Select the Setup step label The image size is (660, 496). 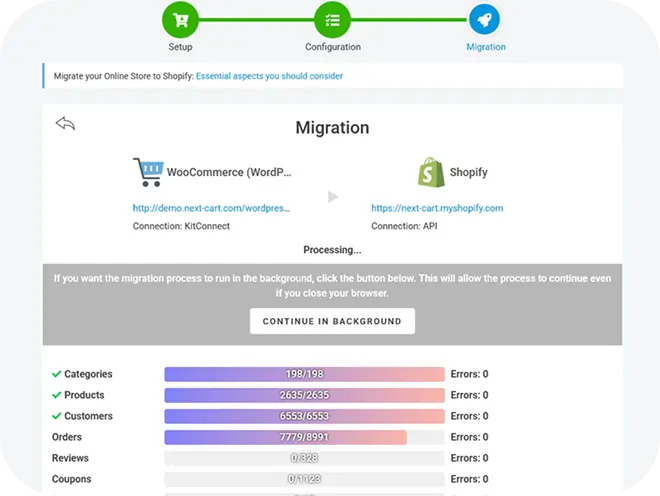[x=181, y=47]
